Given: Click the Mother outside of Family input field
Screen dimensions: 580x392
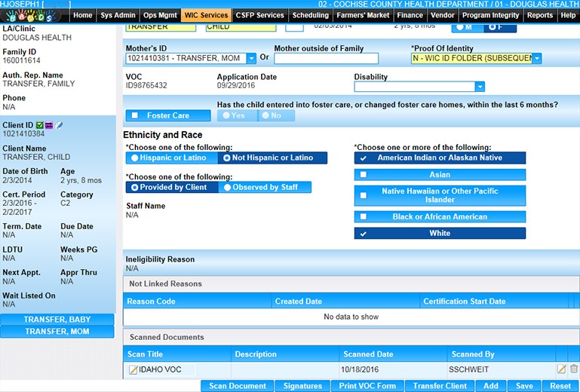Looking at the screenshot, I should click(326, 59).
